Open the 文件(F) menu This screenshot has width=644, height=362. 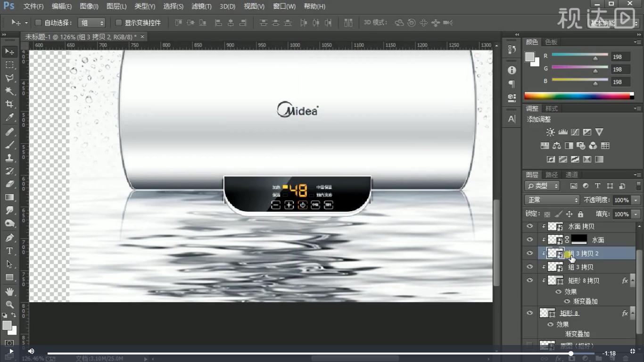(33, 6)
